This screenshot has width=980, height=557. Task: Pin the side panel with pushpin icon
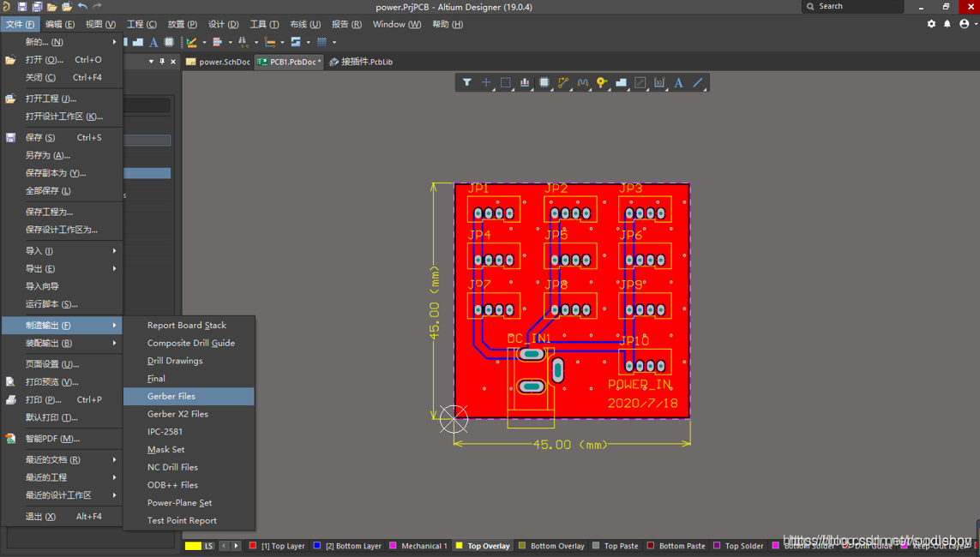pos(163,61)
